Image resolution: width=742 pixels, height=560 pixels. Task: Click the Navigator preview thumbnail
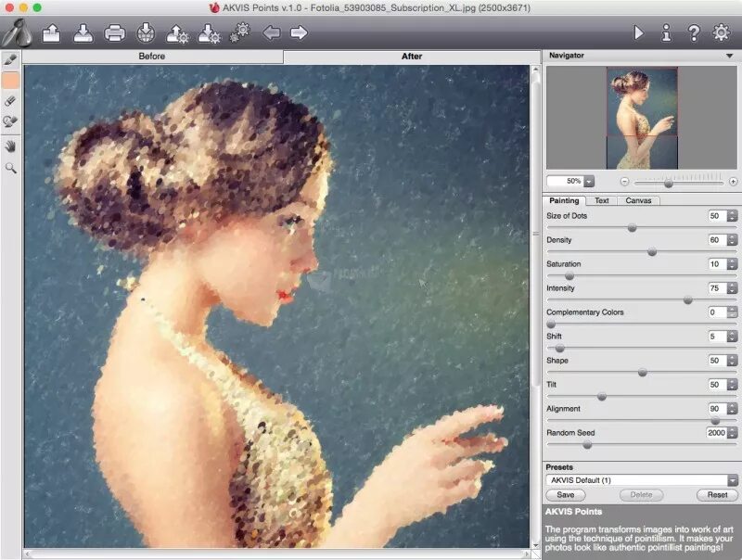coord(642,119)
